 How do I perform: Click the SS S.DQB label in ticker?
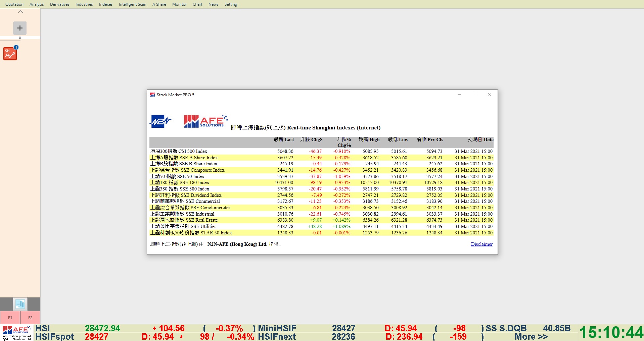click(x=506, y=328)
